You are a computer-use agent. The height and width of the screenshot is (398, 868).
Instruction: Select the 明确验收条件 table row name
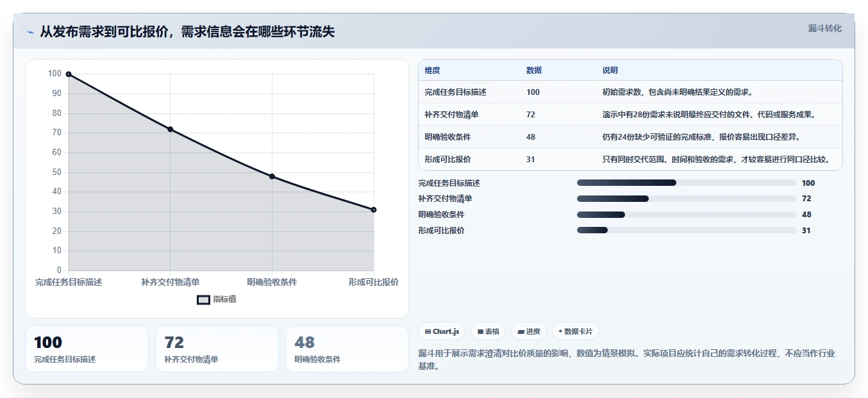click(x=447, y=137)
